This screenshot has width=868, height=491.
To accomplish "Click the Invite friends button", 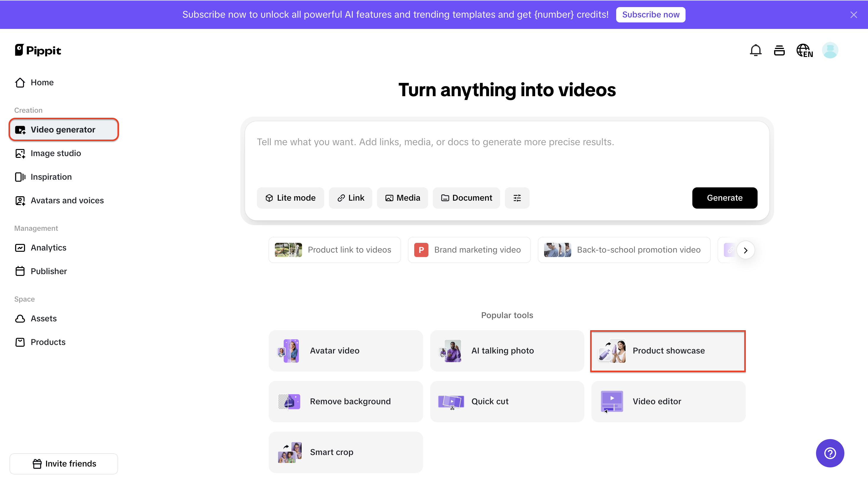I will pos(64,464).
